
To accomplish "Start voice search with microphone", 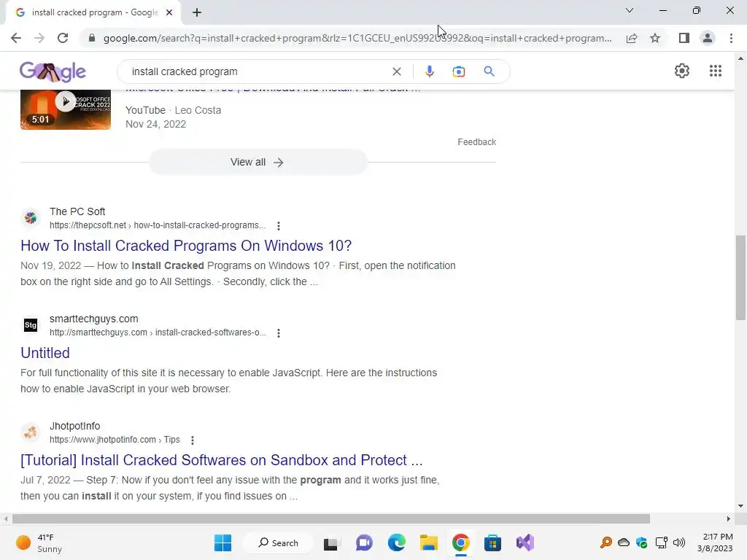I will (429, 71).
